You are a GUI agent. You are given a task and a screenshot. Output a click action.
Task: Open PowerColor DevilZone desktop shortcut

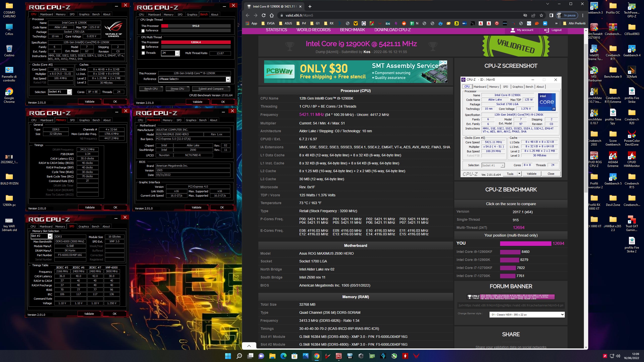632,138
